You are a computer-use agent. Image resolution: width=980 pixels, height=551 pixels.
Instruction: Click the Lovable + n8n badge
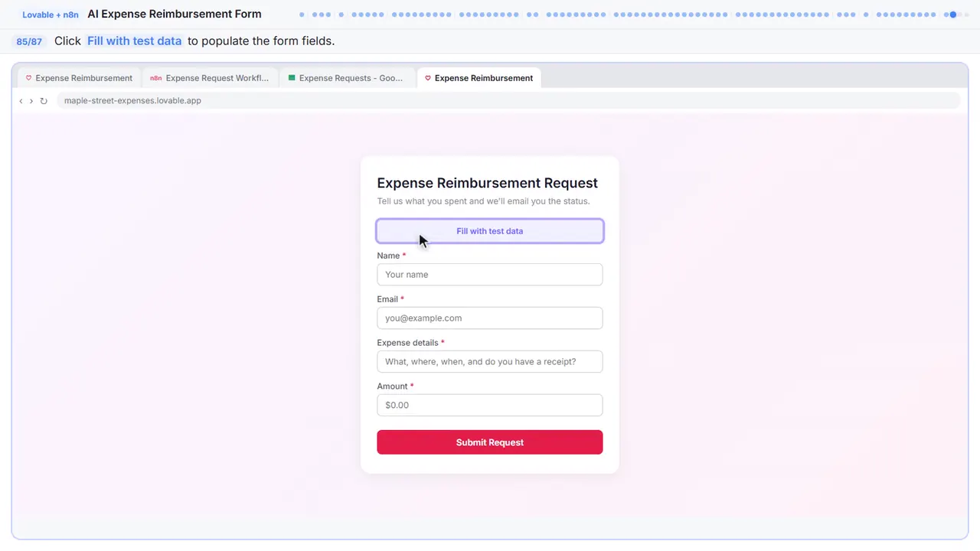click(x=51, y=15)
